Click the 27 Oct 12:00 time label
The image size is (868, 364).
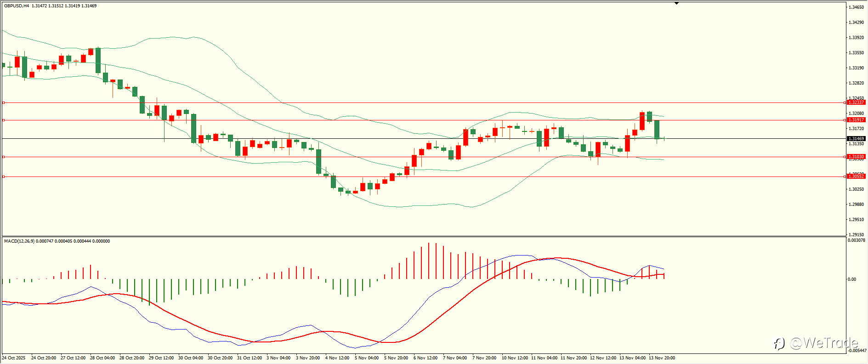click(x=73, y=358)
